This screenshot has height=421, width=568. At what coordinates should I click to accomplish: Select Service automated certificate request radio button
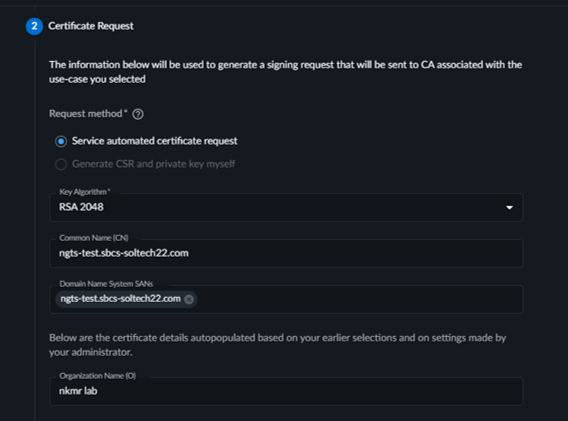click(x=61, y=141)
